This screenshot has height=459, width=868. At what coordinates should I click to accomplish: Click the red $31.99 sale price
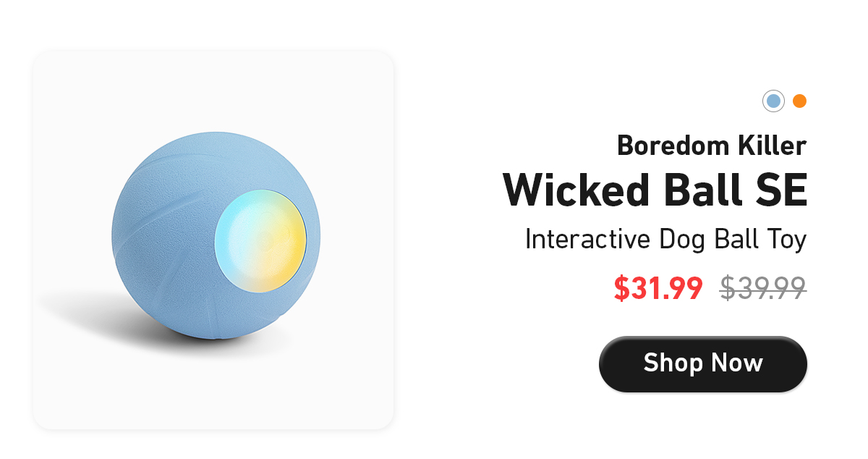[x=658, y=289]
